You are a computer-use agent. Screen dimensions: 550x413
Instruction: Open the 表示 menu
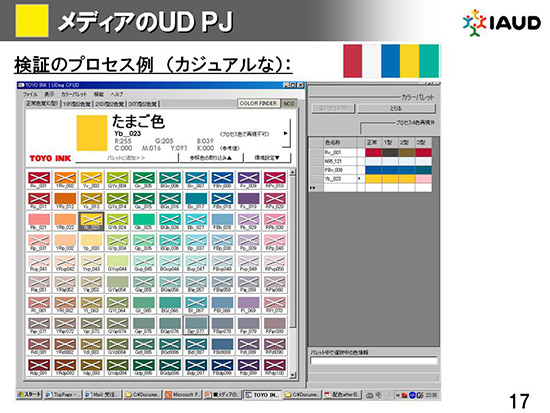[49, 94]
